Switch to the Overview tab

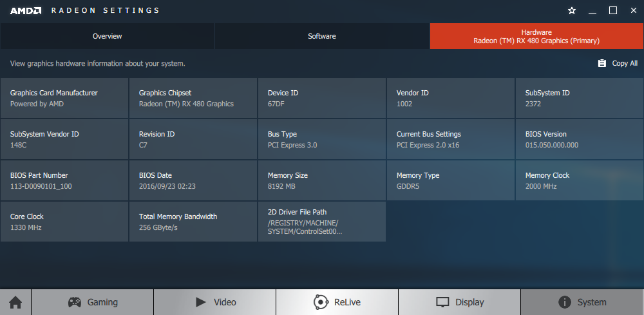click(107, 36)
